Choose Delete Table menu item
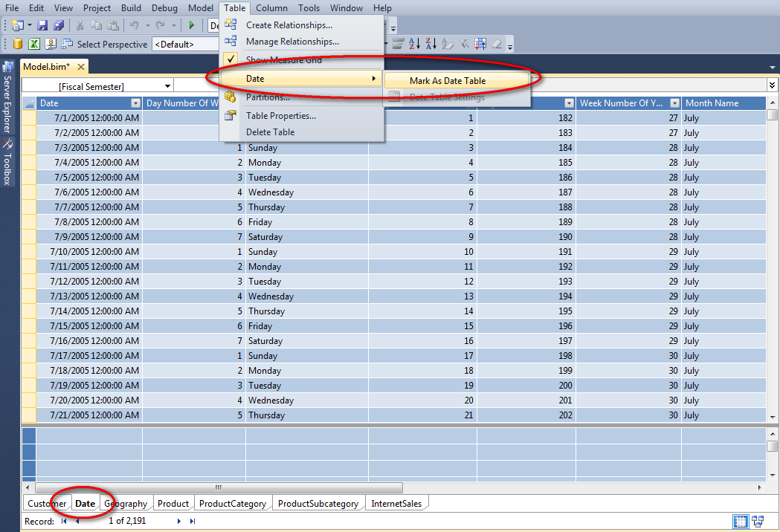 coord(302,132)
